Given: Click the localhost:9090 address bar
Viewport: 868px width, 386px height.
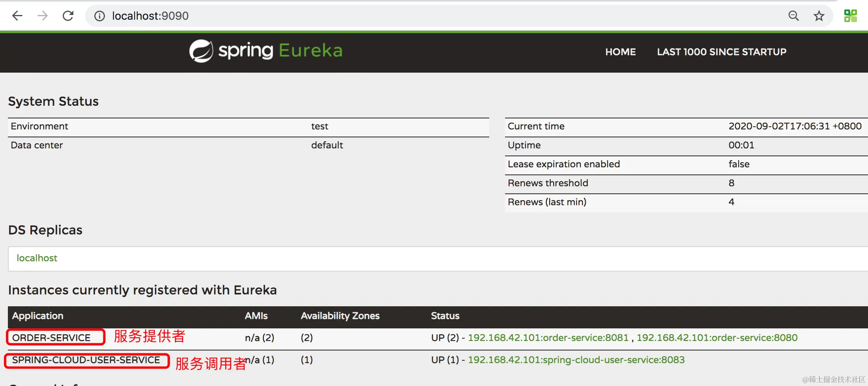Looking at the screenshot, I should (x=355, y=16).
